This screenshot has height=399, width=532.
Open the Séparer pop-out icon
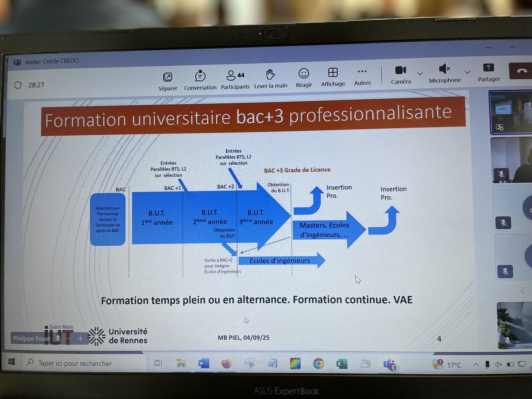pyautogui.click(x=168, y=77)
